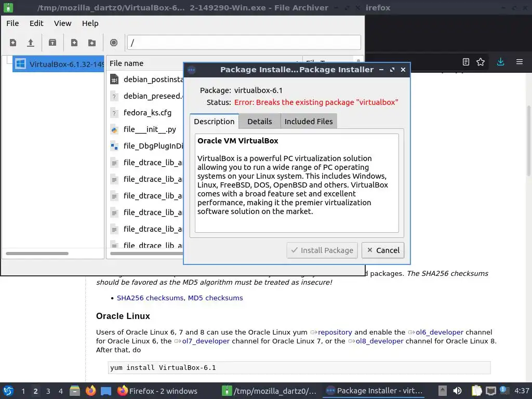Click the file list horizontal scrollbar in archiver

(x=146, y=254)
